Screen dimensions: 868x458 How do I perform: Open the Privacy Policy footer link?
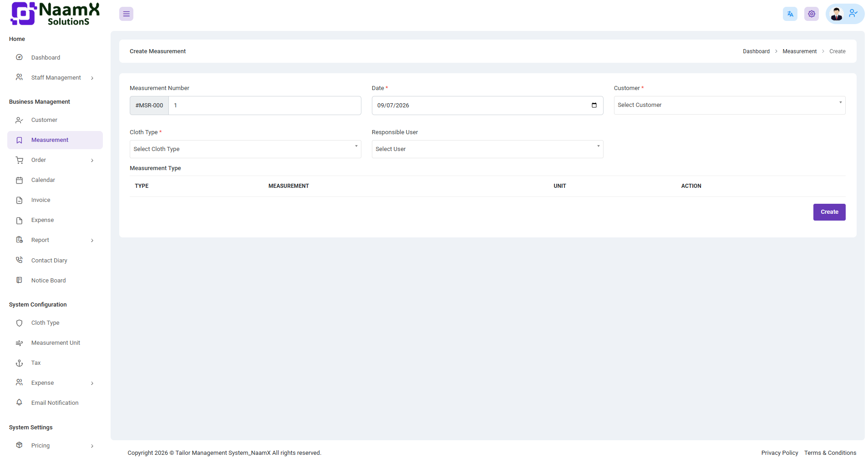[780, 453]
